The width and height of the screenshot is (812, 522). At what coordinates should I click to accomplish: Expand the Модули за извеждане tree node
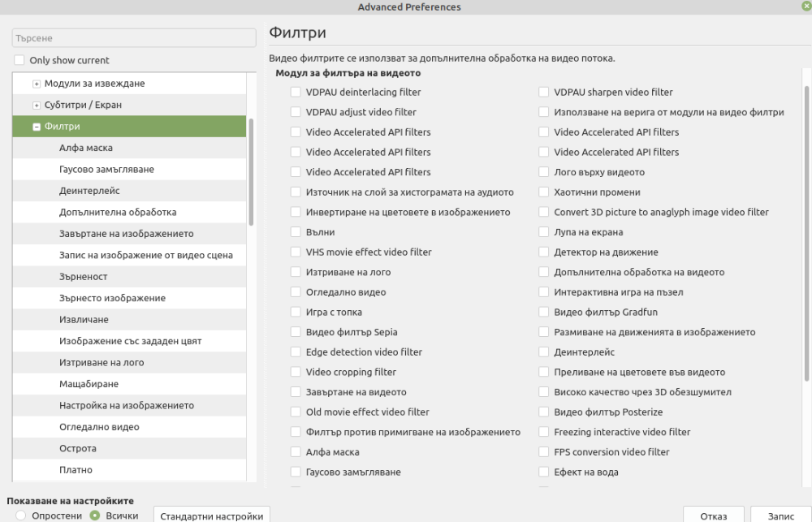click(x=37, y=84)
